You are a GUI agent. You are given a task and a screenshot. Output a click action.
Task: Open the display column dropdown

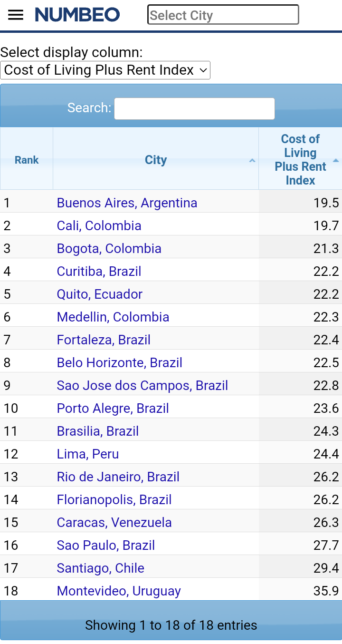[105, 70]
